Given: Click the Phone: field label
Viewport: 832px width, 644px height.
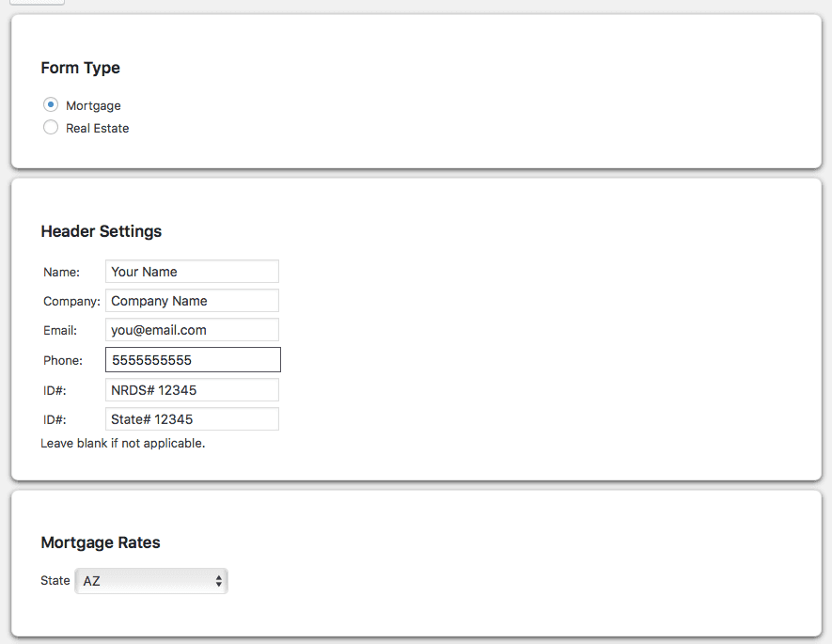Looking at the screenshot, I should (x=63, y=360).
